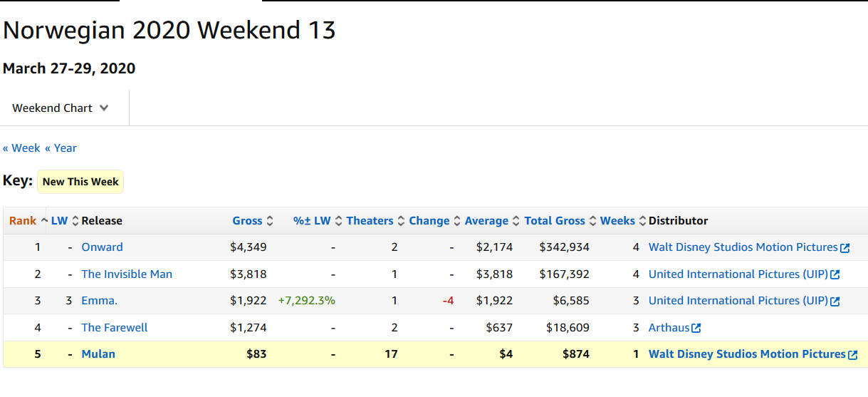Sort table by Total Gross column
Screen dimensions: 868x397
click(x=560, y=221)
